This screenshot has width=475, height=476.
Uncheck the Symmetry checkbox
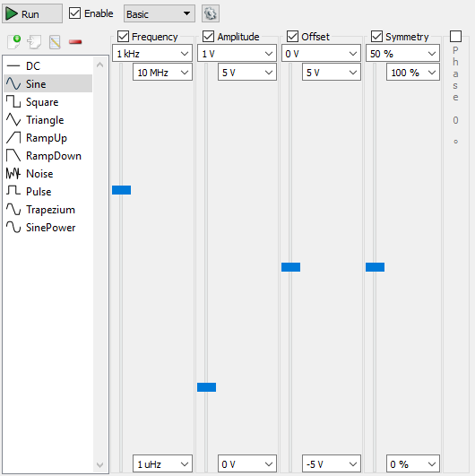376,37
